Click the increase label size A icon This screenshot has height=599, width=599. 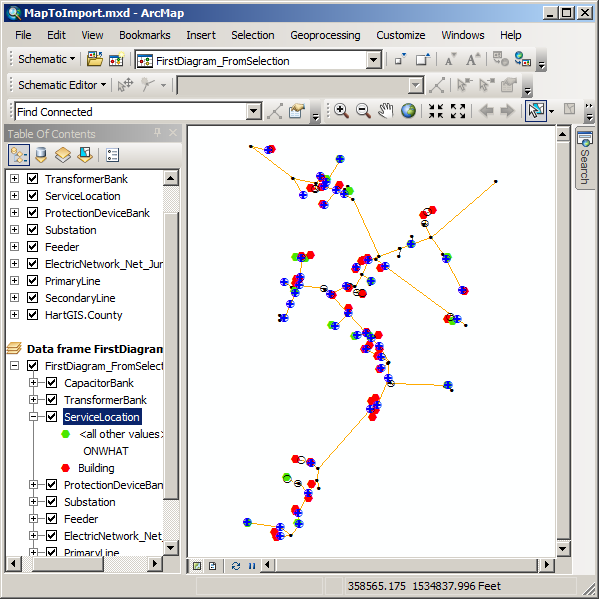pyautogui.click(x=472, y=60)
